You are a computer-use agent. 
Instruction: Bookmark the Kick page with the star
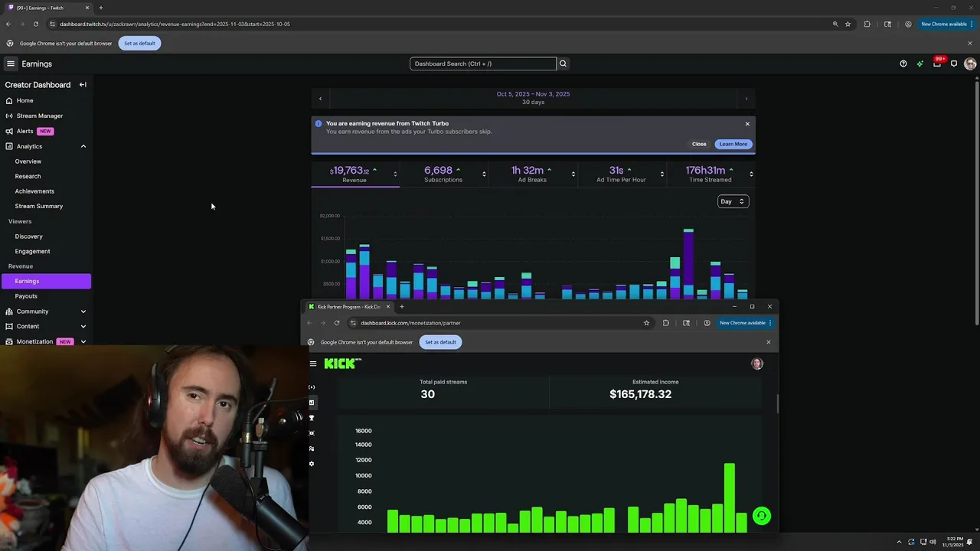(x=646, y=323)
